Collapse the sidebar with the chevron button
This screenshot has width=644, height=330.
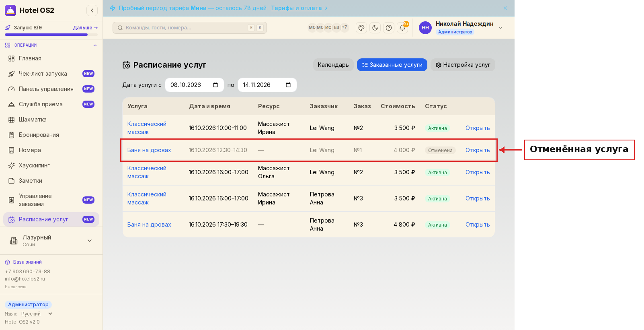[92, 10]
